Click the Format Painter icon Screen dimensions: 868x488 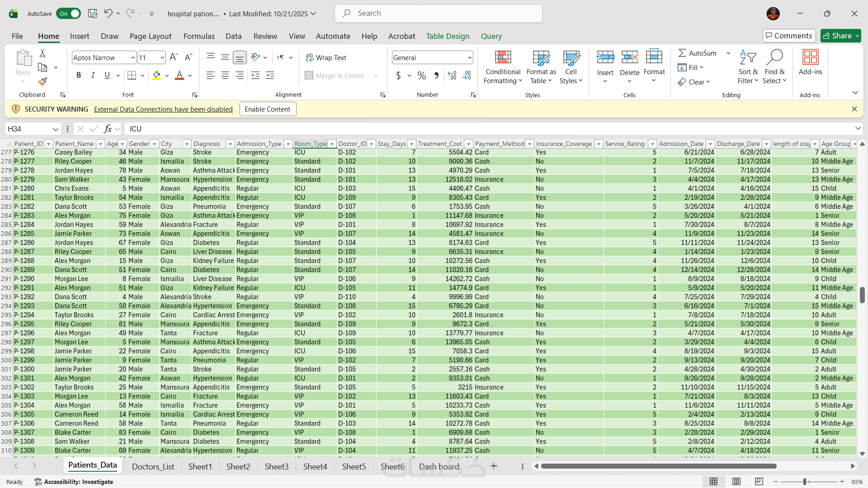42,81
